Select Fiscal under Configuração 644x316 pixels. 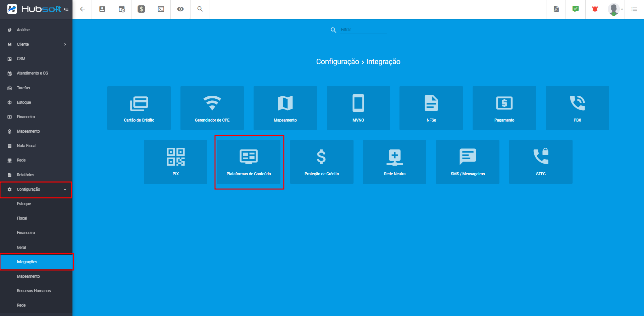click(x=36, y=218)
